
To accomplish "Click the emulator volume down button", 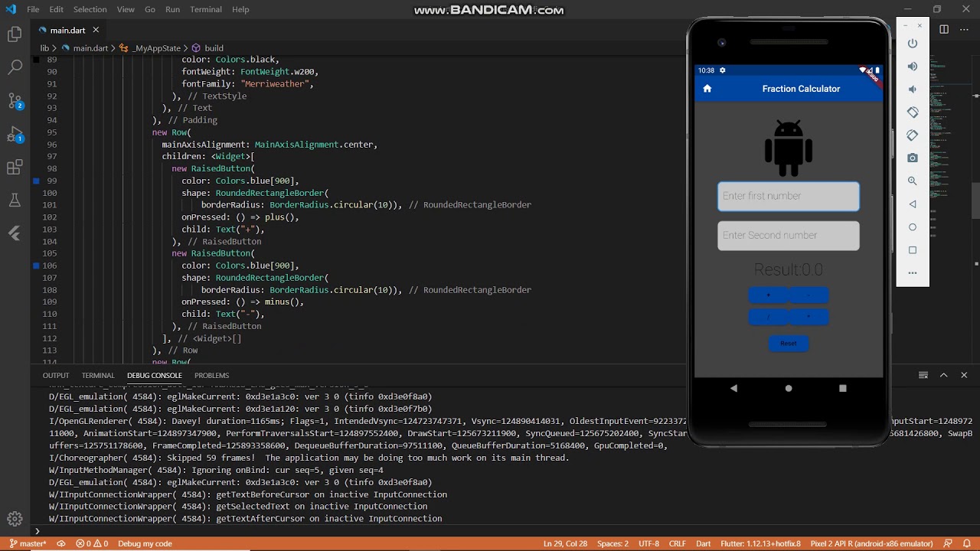I will pos(913,90).
